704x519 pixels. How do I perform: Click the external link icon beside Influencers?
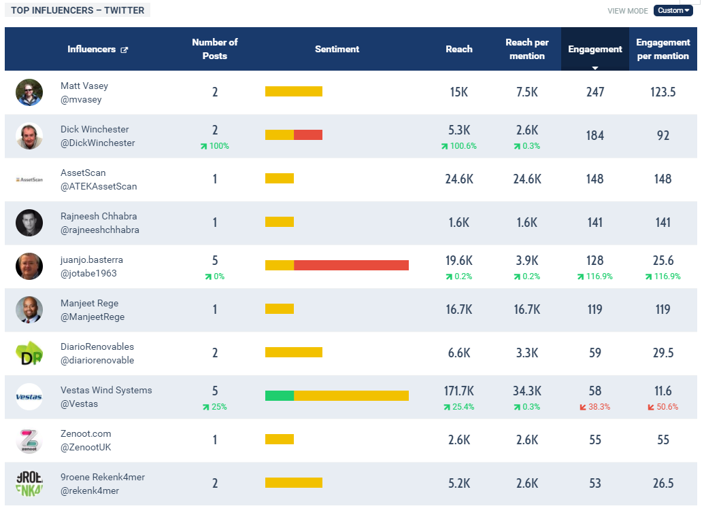pyautogui.click(x=124, y=50)
